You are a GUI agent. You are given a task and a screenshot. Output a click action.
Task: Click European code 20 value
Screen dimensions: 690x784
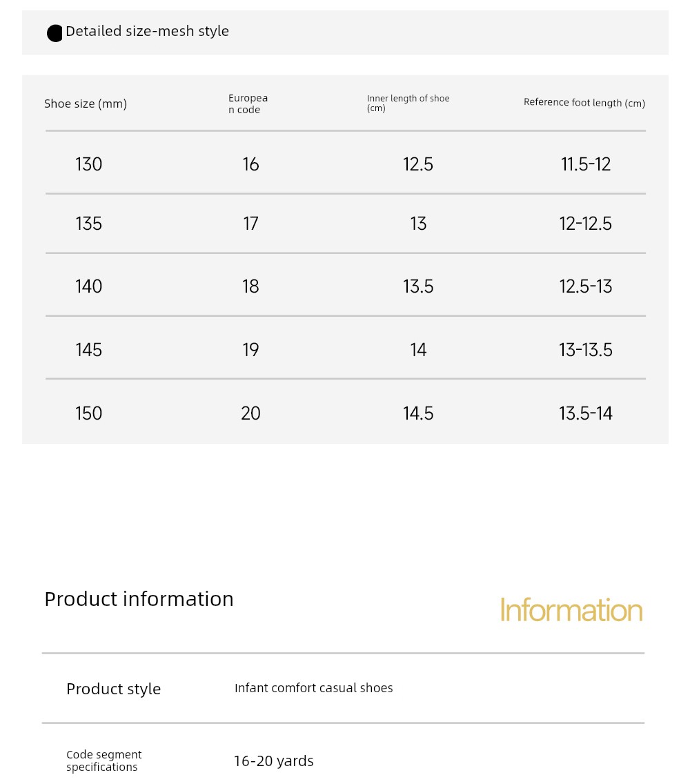tap(250, 413)
